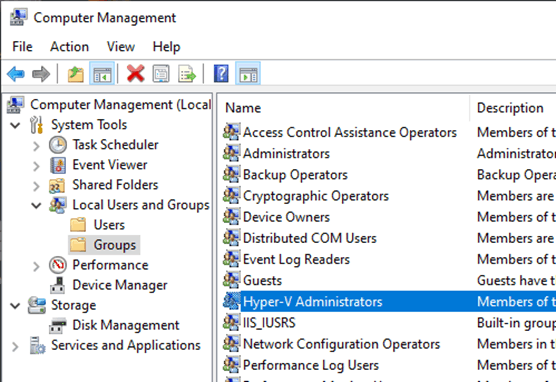This screenshot has width=556, height=382.
Task: Click the System Tools wrench icon
Action: [37, 125]
